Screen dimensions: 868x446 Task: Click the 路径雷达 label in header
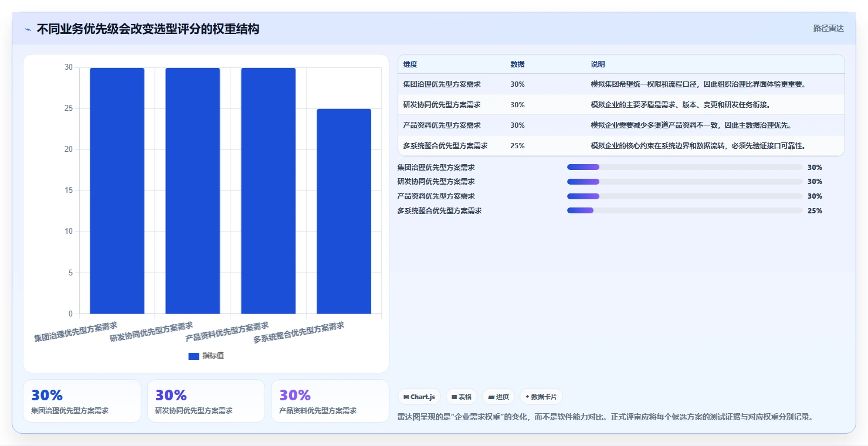coord(828,28)
